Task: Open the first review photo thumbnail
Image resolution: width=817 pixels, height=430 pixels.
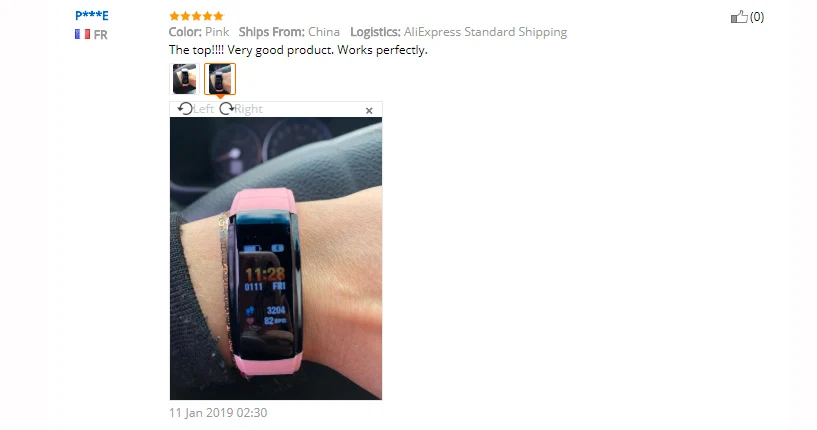Action: pos(184,79)
